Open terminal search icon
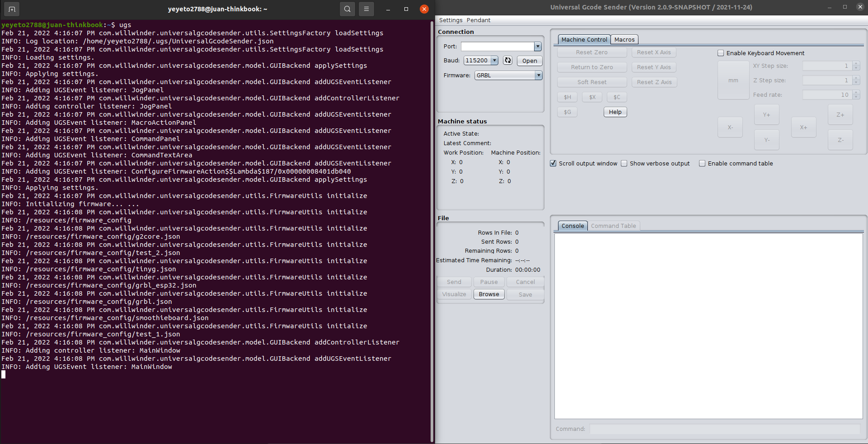The width and height of the screenshot is (868, 444). pos(347,9)
